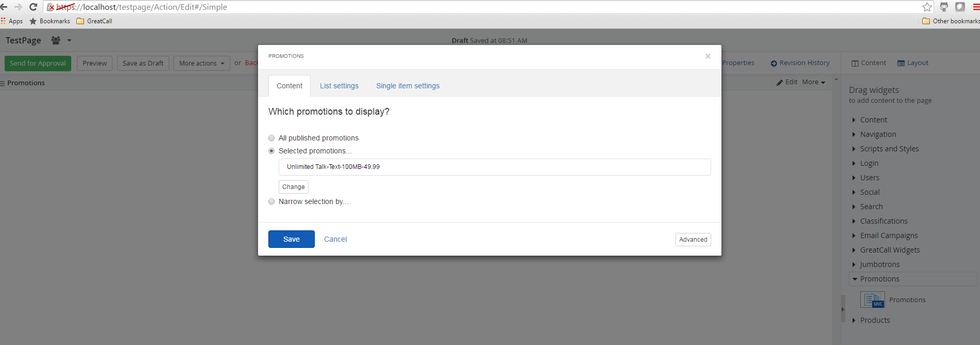Click the insecure https warning icon
980x345 pixels.
point(51,7)
